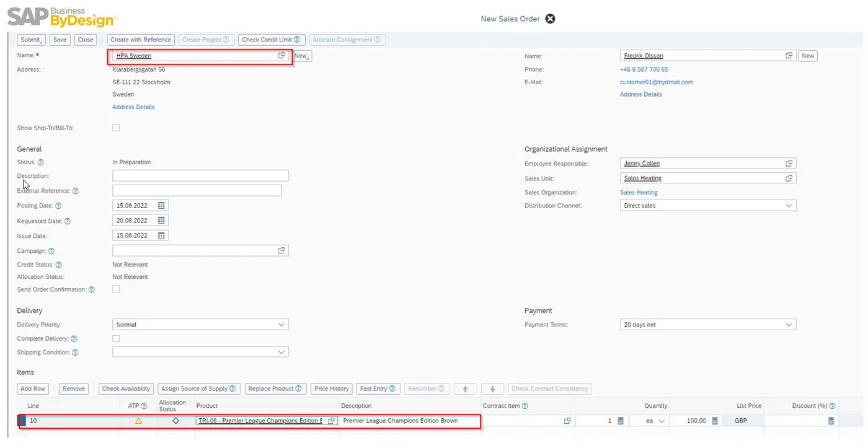Move item row up with arrow button
The image size is (868, 448).
pyautogui.click(x=465, y=389)
